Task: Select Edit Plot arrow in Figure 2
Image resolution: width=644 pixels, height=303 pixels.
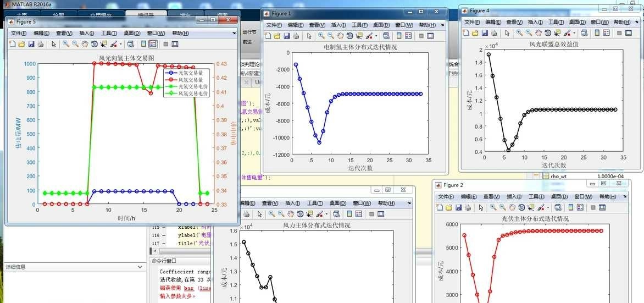Action: point(481,208)
